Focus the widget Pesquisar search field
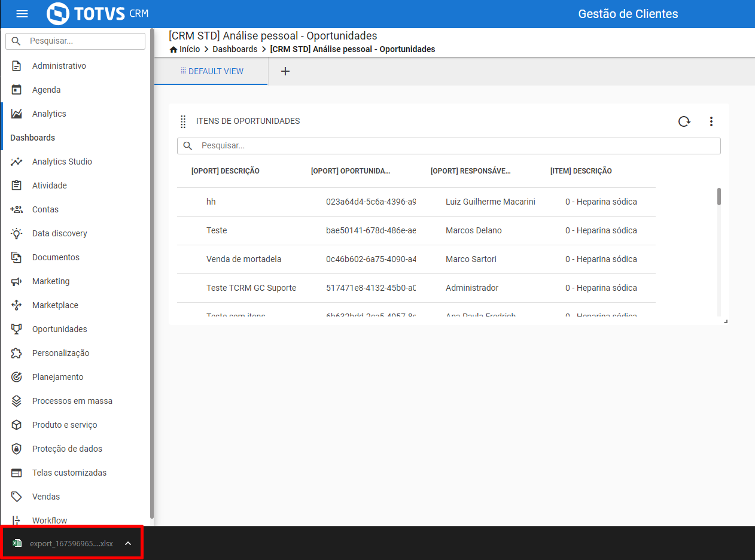 pyautogui.click(x=449, y=146)
